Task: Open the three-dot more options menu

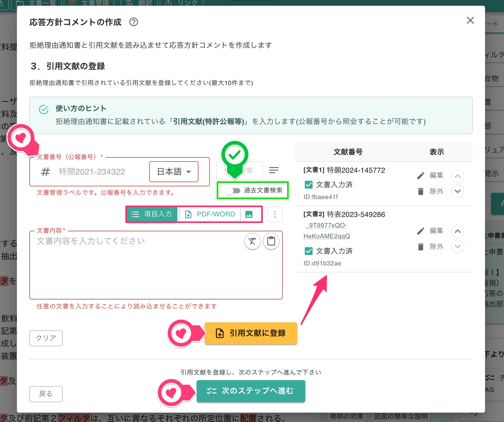Action: point(275,214)
